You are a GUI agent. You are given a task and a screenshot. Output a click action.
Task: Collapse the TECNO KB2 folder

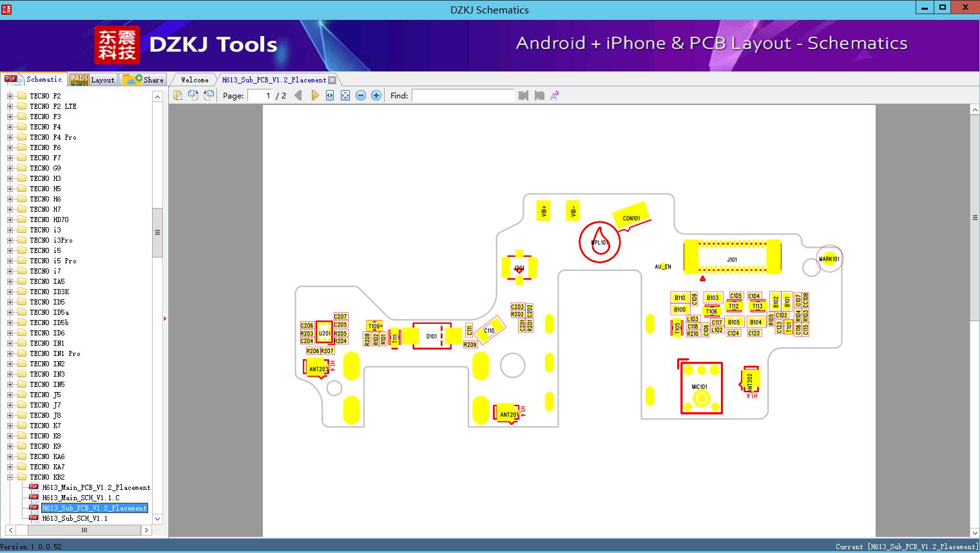click(x=10, y=477)
